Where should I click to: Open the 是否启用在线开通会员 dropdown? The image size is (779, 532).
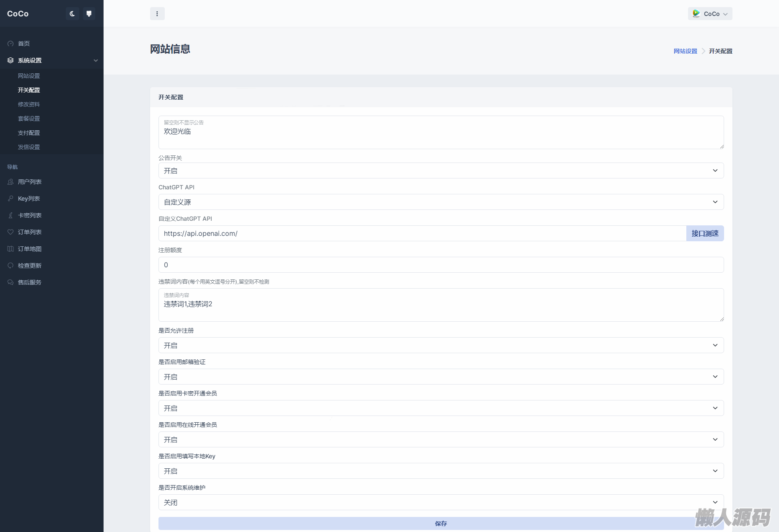tap(441, 439)
